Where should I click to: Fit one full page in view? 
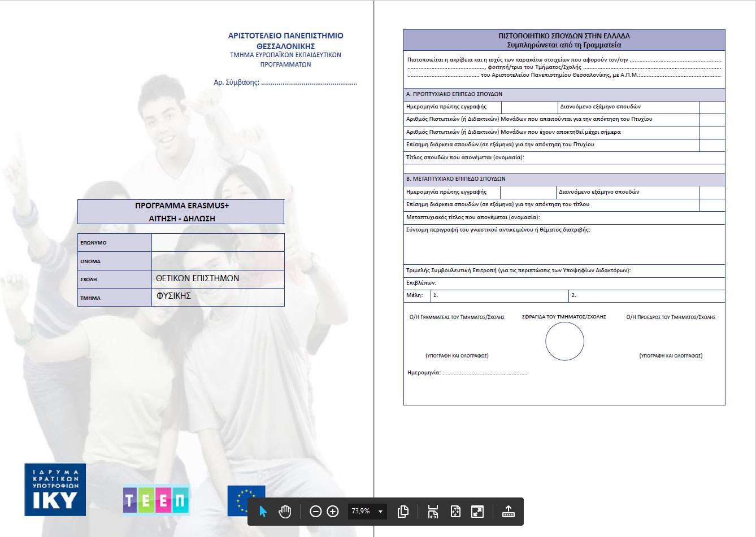pos(456,512)
